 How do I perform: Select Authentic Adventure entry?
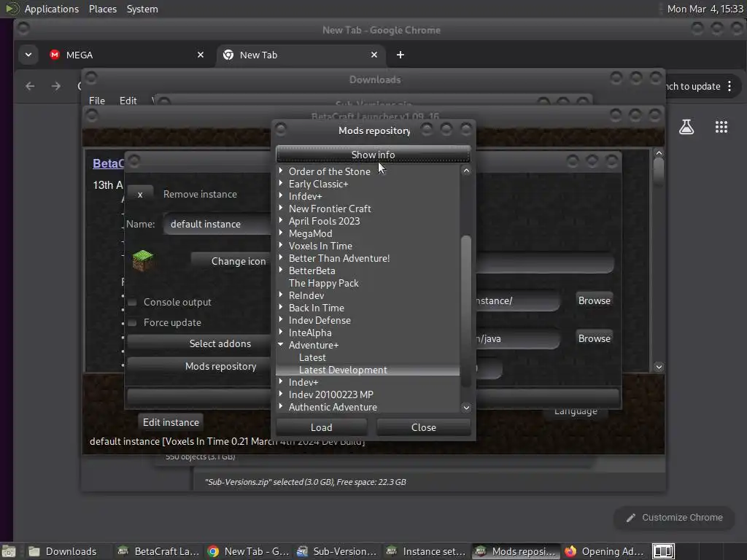333,407
